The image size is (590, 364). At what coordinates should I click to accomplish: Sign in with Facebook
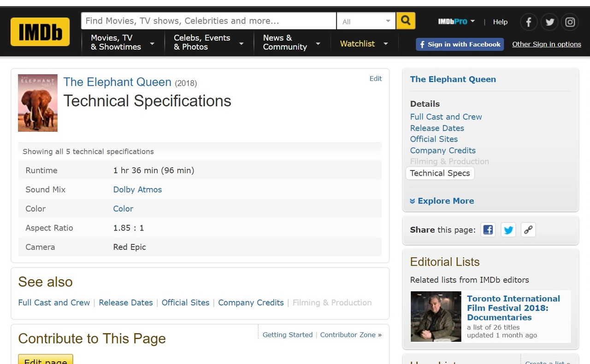(460, 44)
